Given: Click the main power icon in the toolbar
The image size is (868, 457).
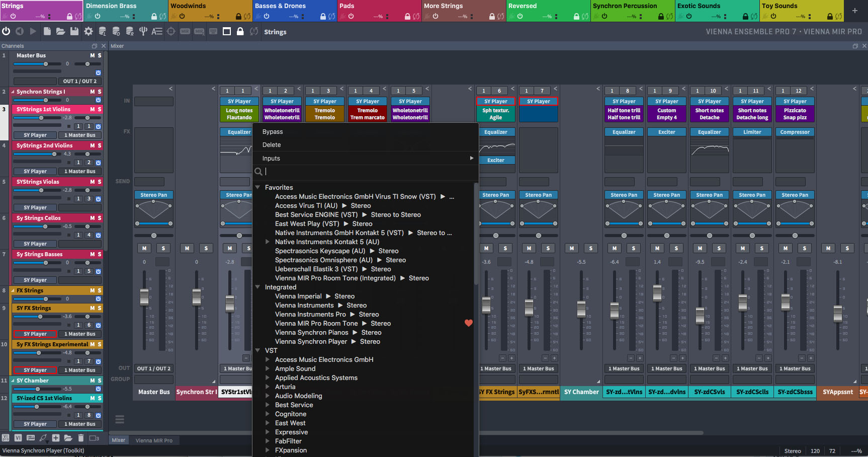Looking at the screenshot, I should tap(6, 31).
